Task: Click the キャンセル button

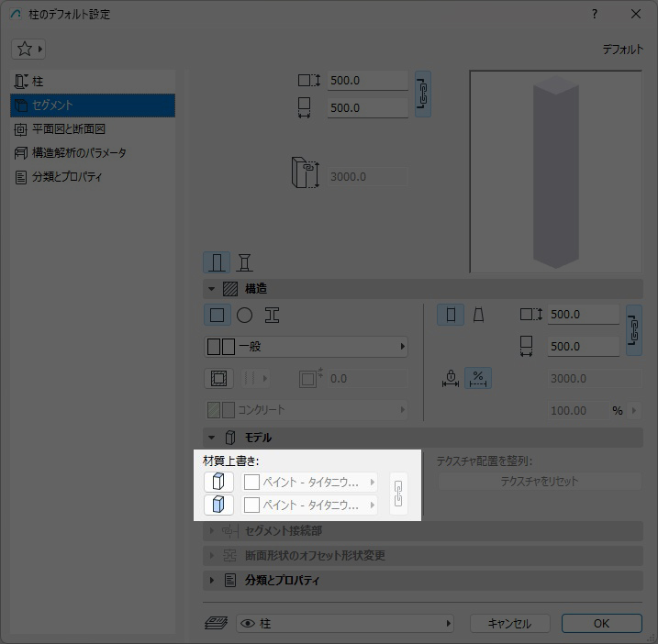Action: [509, 624]
